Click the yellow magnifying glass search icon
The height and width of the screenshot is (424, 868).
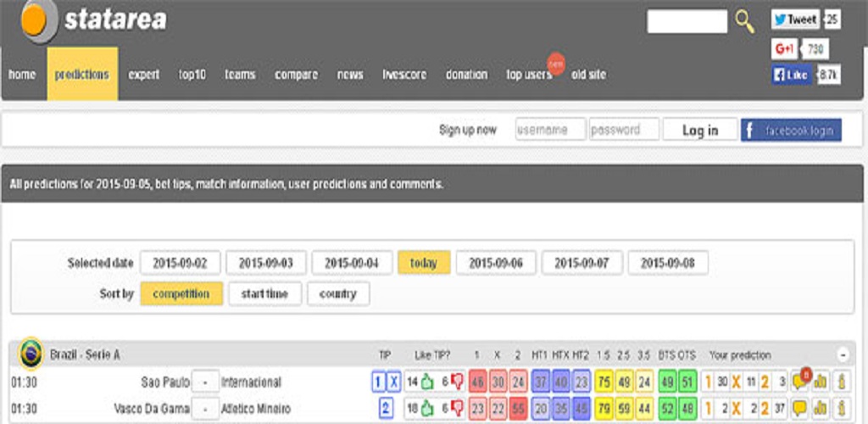(x=744, y=21)
